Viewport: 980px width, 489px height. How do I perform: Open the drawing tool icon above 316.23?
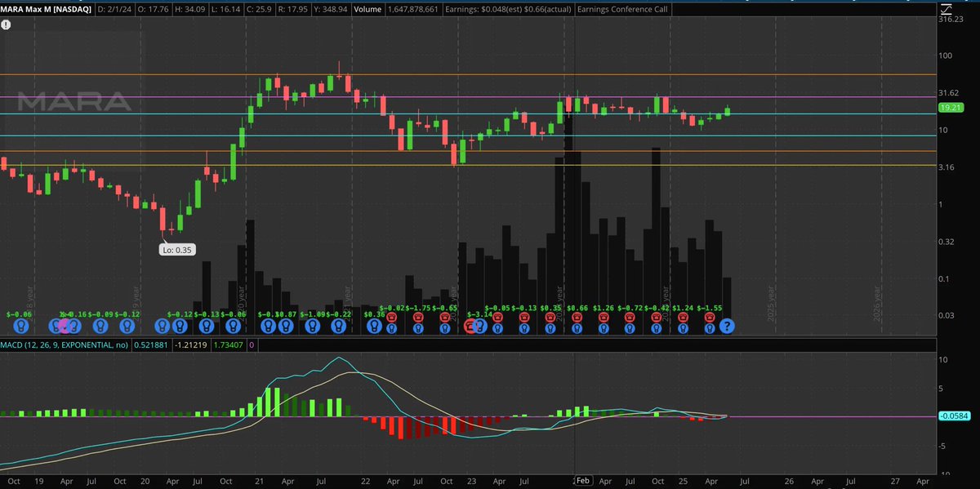(x=946, y=8)
